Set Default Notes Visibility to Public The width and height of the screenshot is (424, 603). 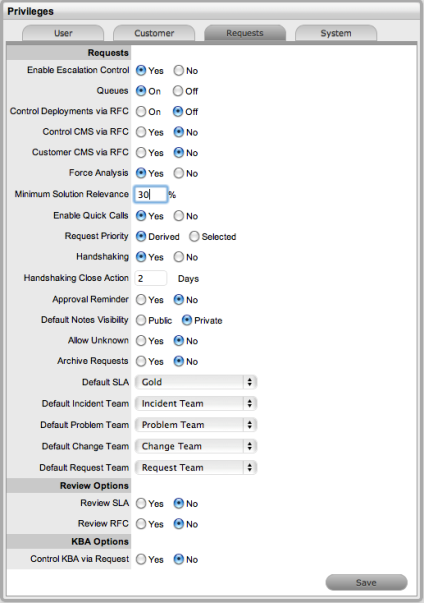(141, 320)
